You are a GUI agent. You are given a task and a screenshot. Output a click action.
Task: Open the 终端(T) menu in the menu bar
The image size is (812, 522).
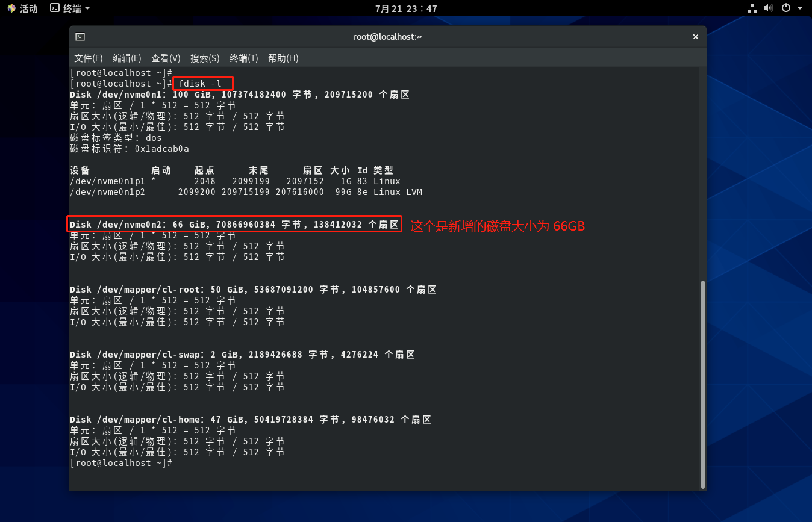(x=243, y=58)
